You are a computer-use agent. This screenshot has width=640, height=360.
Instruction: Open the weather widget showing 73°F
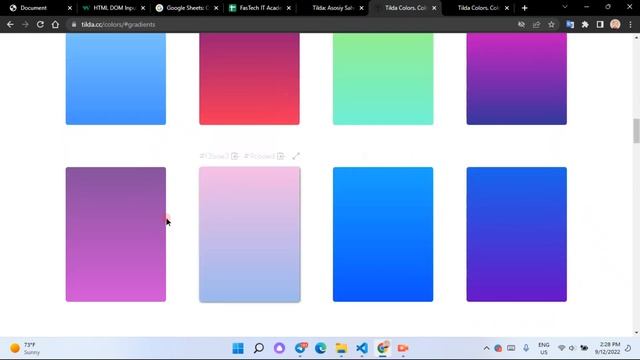(25, 348)
